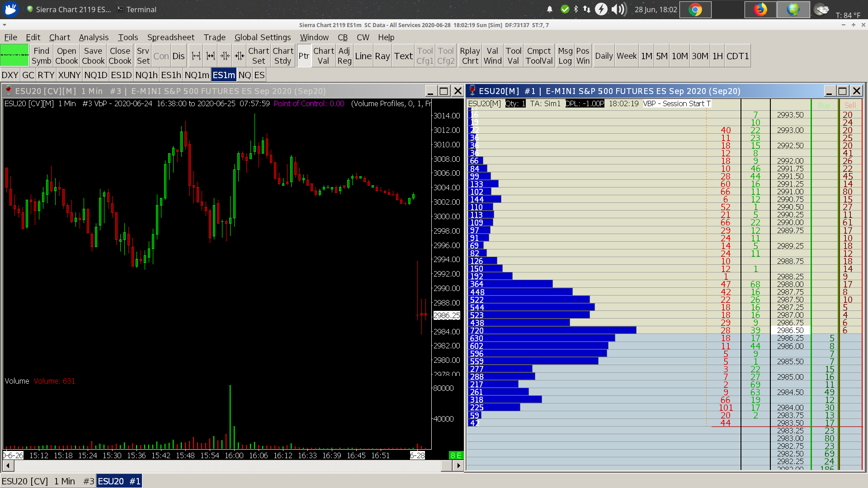Select the ESU20 [CV] 1 Min #3 tab

coord(47,481)
